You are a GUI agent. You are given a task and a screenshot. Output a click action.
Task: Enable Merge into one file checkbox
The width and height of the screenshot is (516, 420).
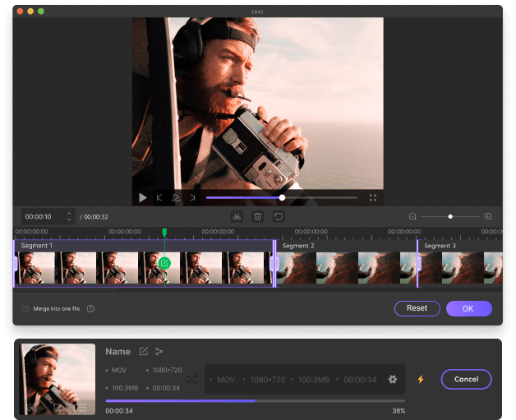tap(25, 309)
